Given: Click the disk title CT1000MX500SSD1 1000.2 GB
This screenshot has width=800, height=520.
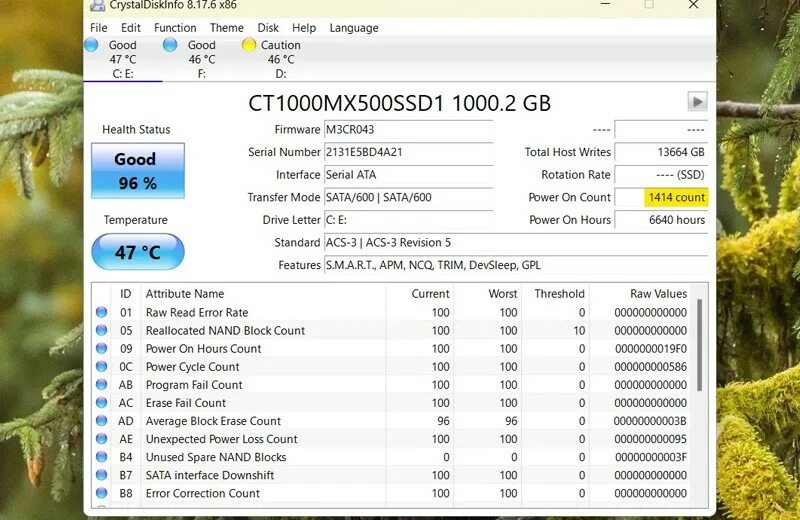Looking at the screenshot, I should pos(399,103).
